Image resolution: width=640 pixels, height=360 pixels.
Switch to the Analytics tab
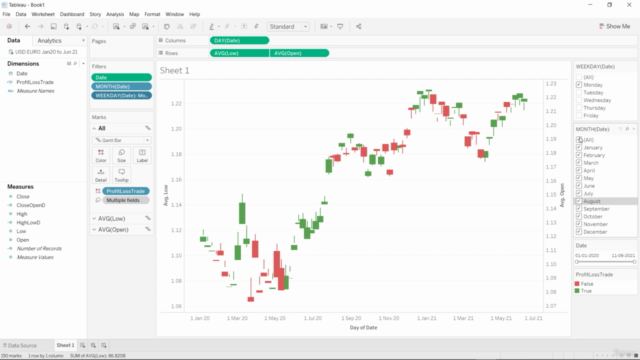(x=49, y=41)
